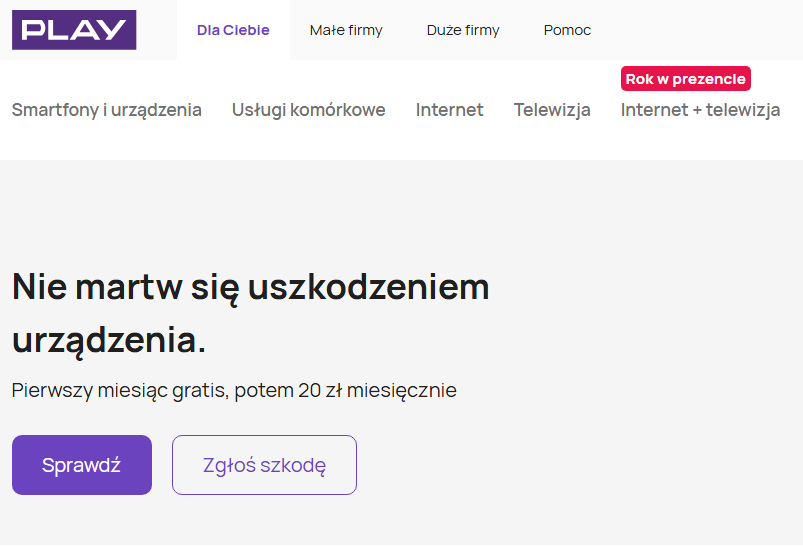Viewport: 803px width, 546px height.
Task: Open the Małe firmy tab
Action: coord(346,30)
